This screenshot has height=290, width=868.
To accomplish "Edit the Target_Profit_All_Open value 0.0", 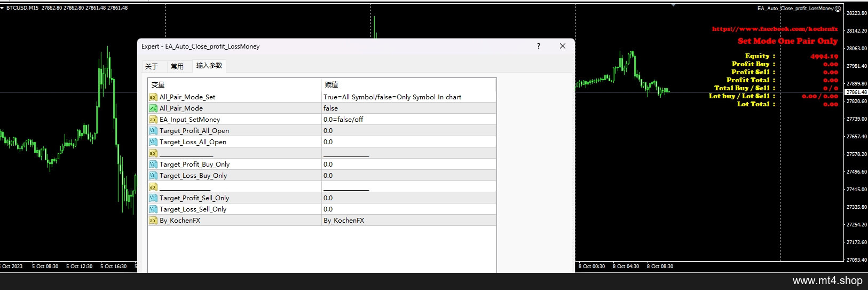I will [409, 131].
